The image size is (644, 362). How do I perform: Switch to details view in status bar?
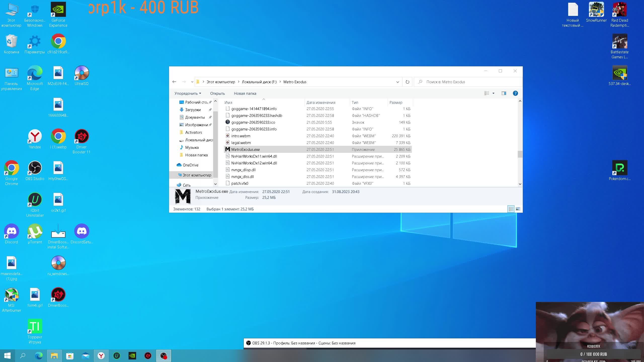[511, 209]
